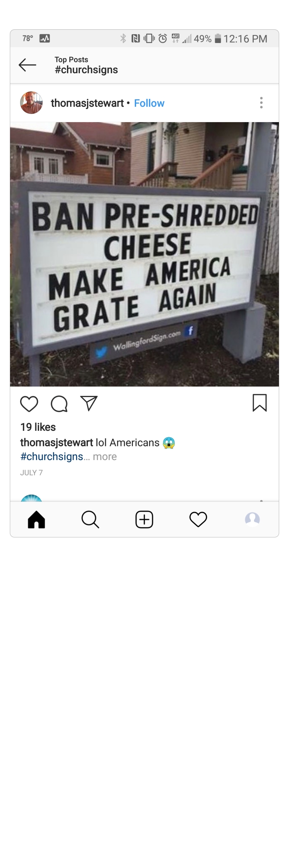
Task: Open comments with the speech bubble icon
Action: tap(59, 404)
